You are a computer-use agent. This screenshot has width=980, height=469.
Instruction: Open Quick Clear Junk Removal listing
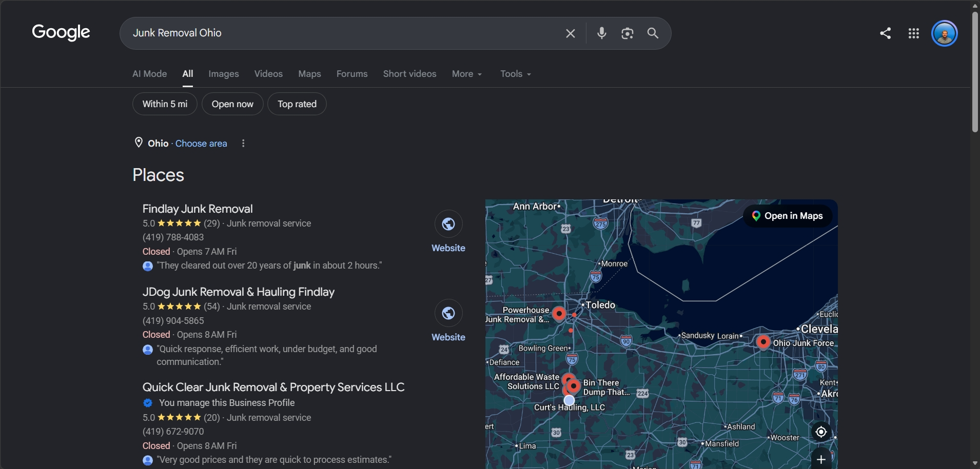click(x=273, y=388)
